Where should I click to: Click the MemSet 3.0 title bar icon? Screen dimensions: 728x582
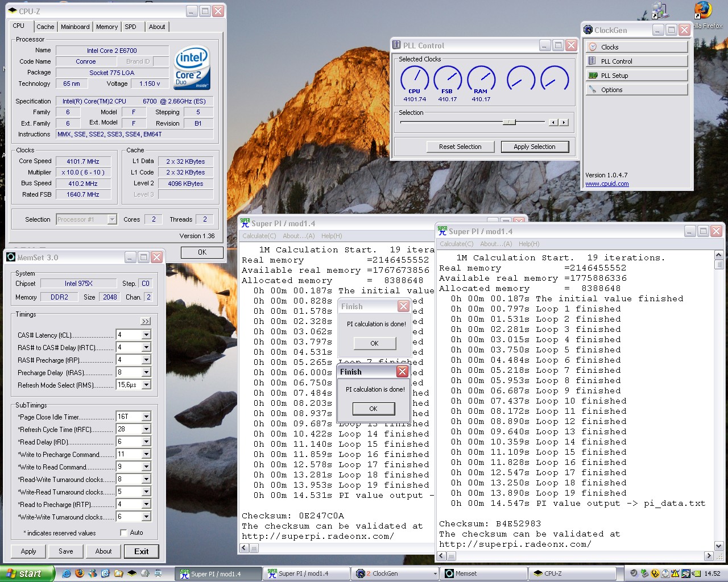coord(10,257)
